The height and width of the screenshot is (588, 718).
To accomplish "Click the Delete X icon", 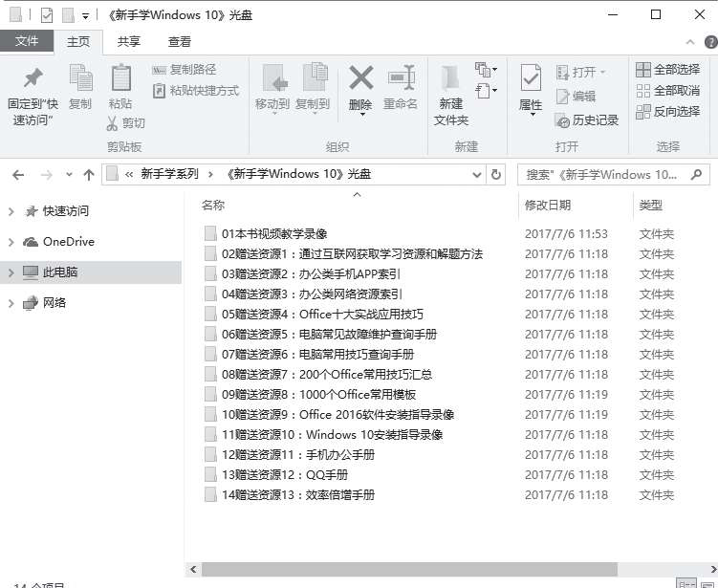I will (360, 79).
